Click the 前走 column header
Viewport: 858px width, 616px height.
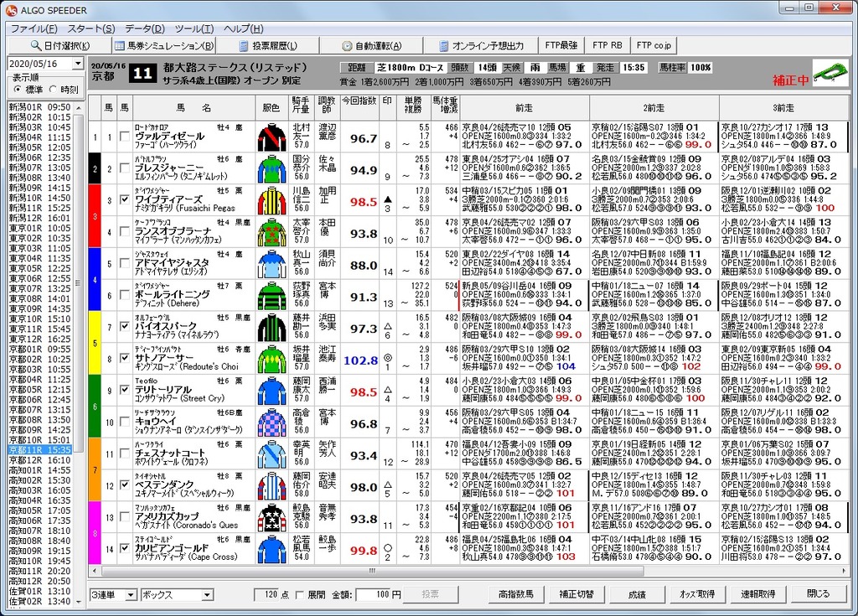(525, 108)
